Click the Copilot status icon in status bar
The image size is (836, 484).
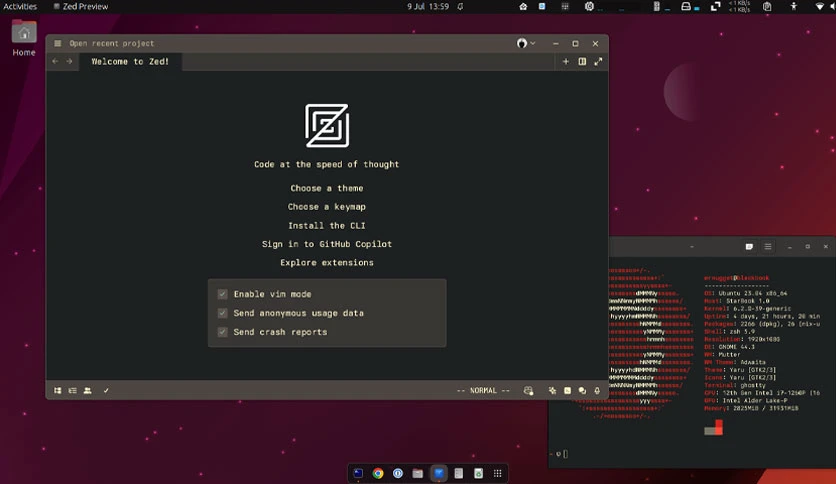pyautogui.click(x=528, y=391)
